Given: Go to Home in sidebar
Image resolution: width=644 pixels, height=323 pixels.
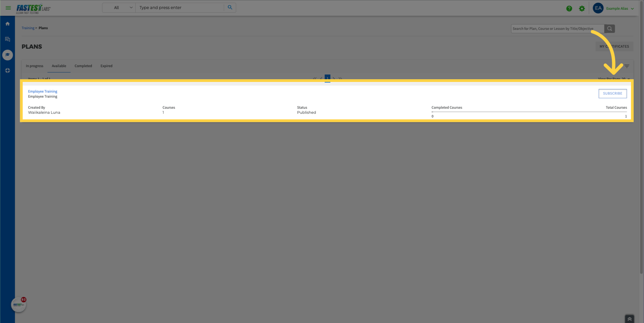Looking at the screenshot, I should [7, 24].
